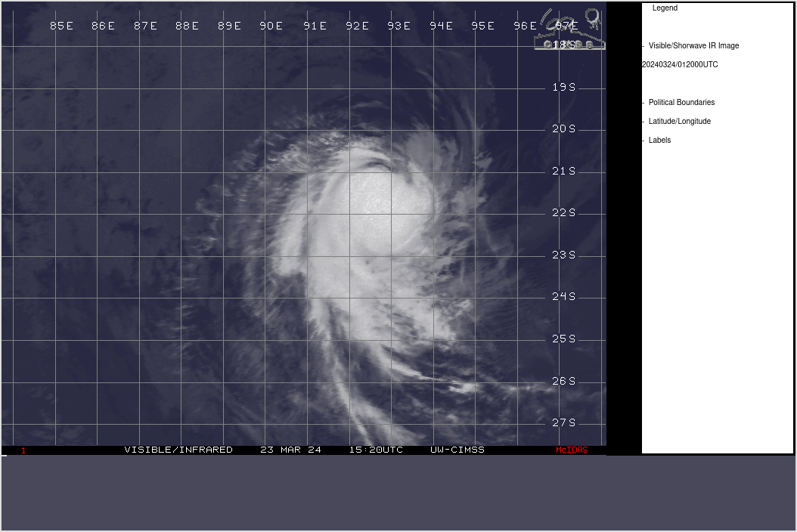Toggle the Labels overlay
This screenshot has width=797, height=532.
point(659,140)
